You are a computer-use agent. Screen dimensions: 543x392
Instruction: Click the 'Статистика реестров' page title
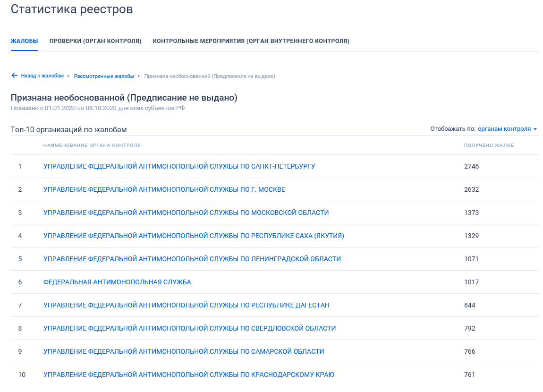72,9
